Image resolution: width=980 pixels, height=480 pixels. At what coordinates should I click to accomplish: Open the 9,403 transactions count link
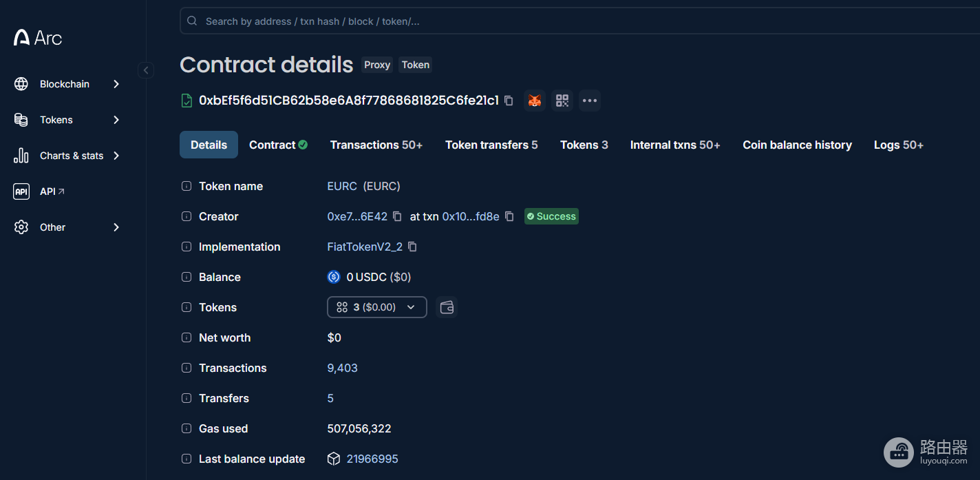(342, 368)
